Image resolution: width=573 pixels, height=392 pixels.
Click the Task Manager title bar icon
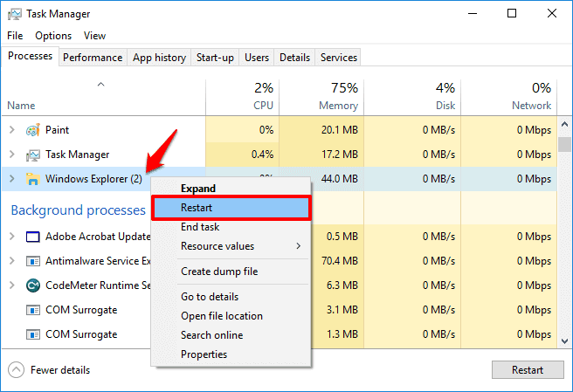[13, 14]
